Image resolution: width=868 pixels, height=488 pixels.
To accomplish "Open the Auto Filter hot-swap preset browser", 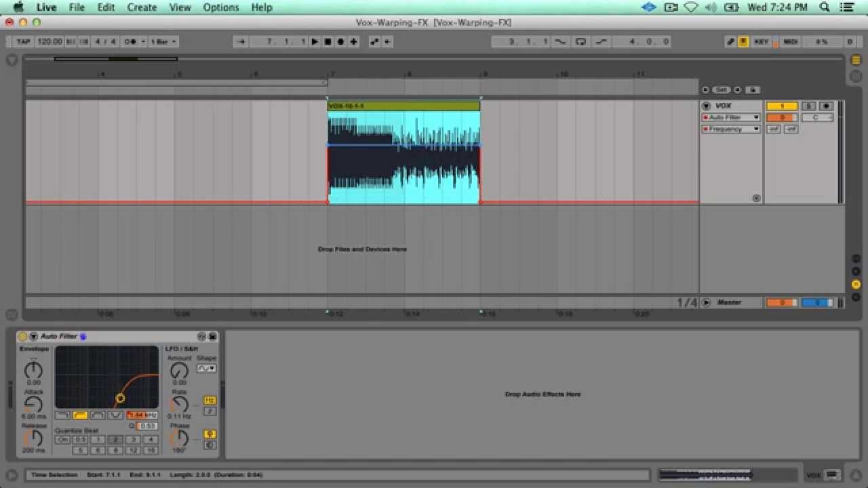I will (33, 336).
